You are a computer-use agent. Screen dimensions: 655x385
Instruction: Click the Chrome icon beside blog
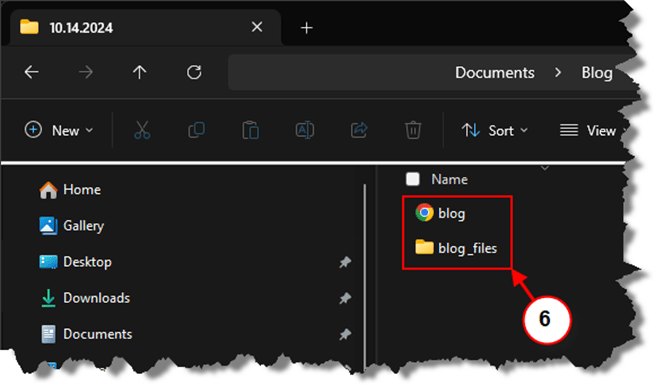(424, 213)
